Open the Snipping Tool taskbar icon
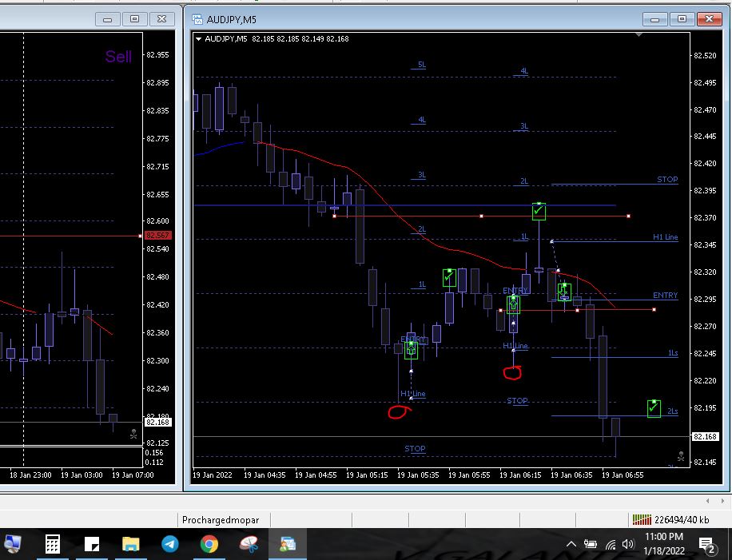The height and width of the screenshot is (560, 732). pyautogui.click(x=249, y=544)
